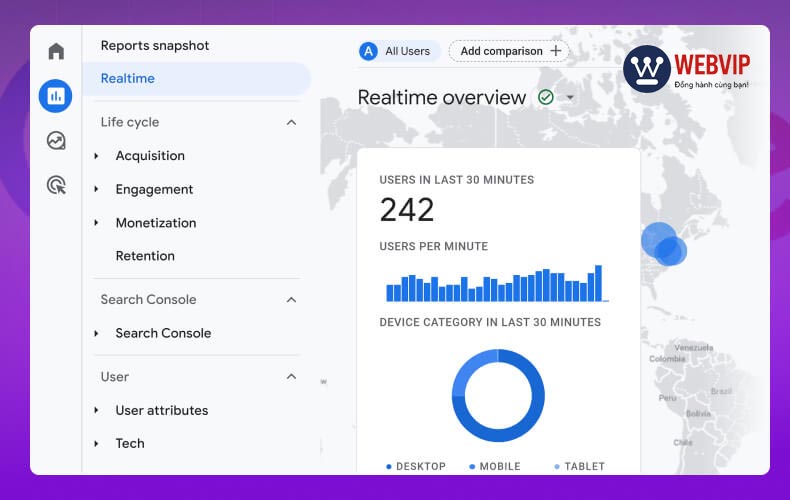Click the device category donut chart
The image size is (790, 500).
click(x=498, y=395)
